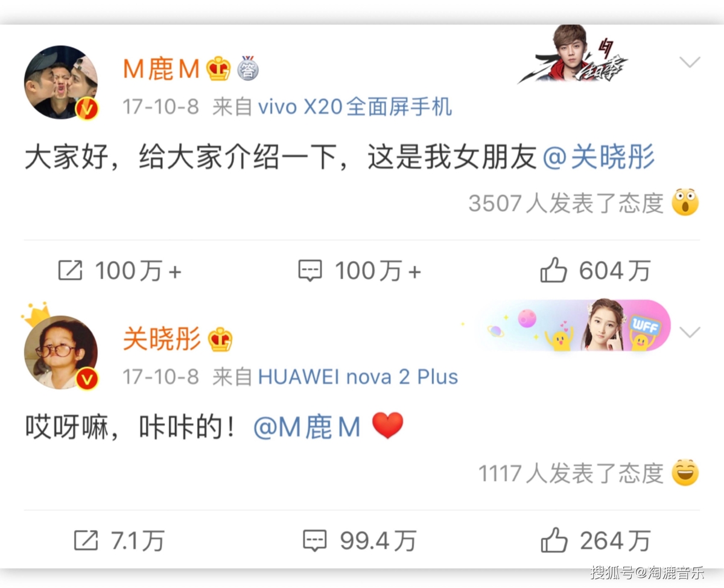
Task: Like 关晓彤's post with thumbs-up
Action: (553, 540)
